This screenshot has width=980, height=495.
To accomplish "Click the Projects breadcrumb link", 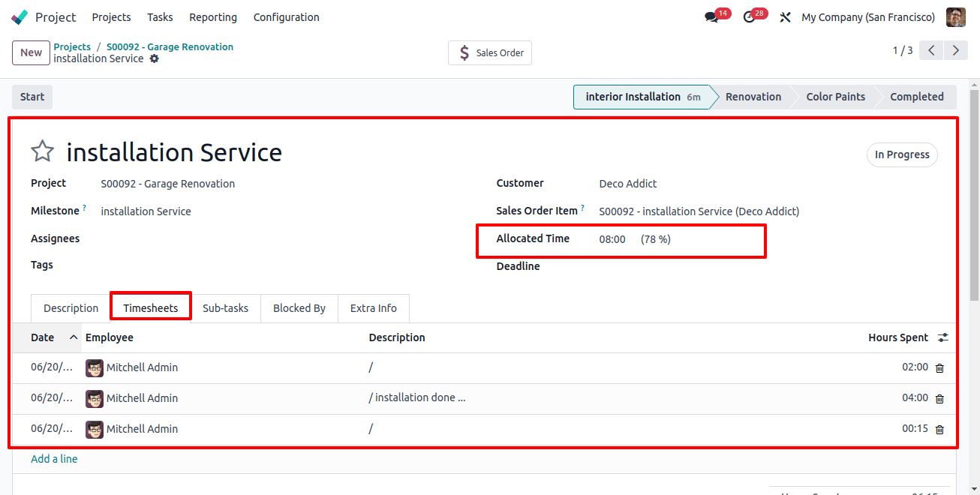I will click(72, 46).
